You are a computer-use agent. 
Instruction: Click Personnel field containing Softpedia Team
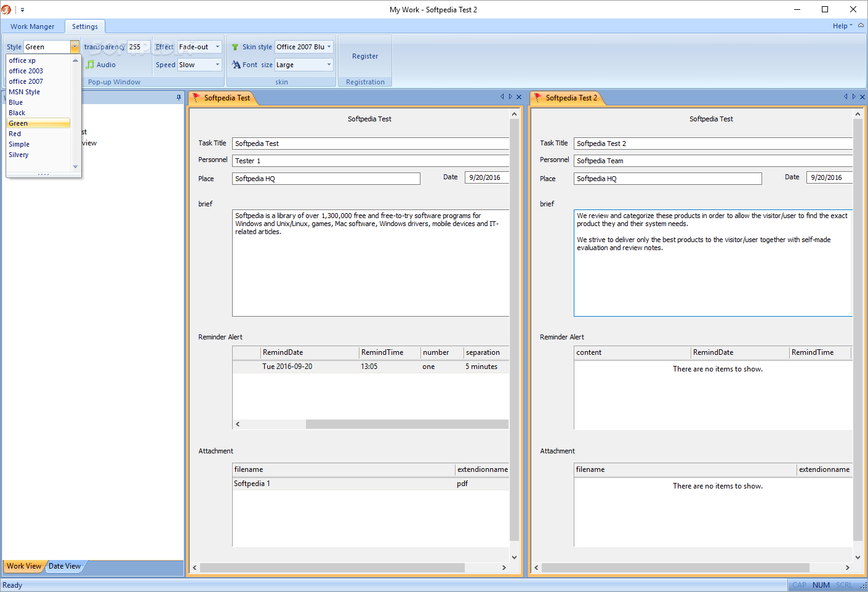[x=713, y=161]
